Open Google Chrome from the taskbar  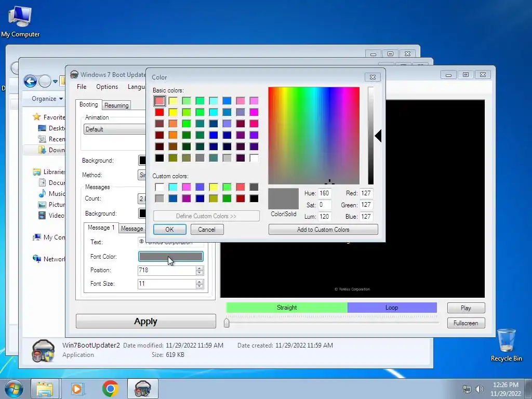[110, 389]
